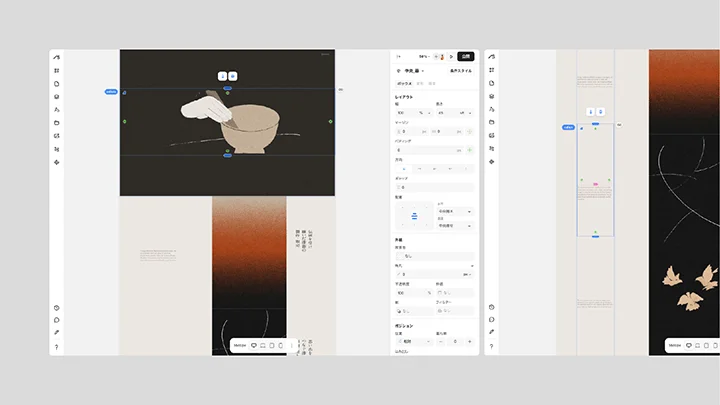Click the green plus beside margin fields
The image size is (720, 405).
(469, 132)
